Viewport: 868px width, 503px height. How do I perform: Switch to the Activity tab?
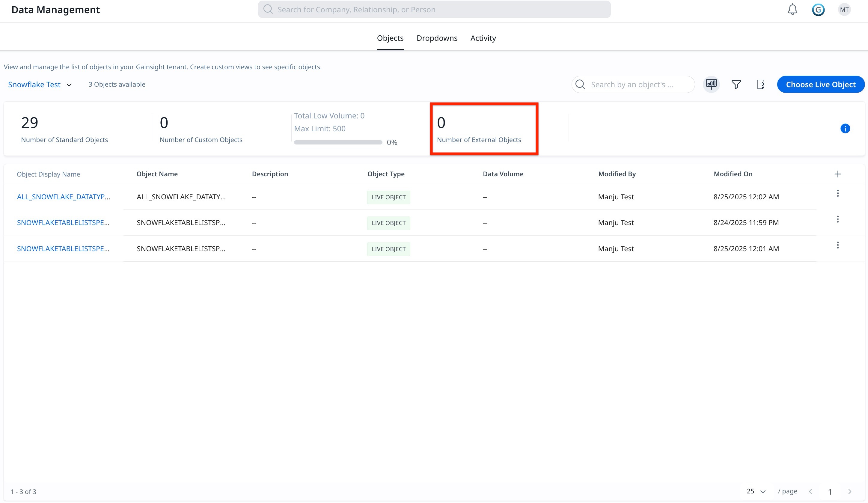[x=483, y=38]
